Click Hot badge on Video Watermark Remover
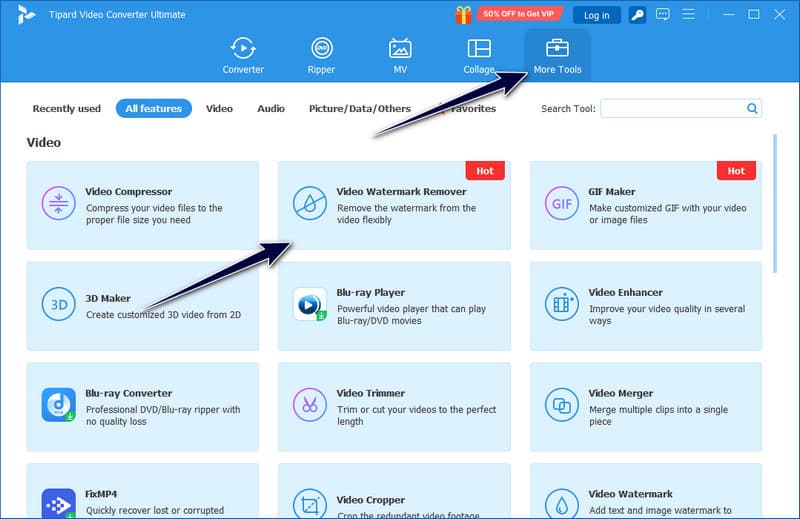Screen dimensions: 800x519 [485, 171]
